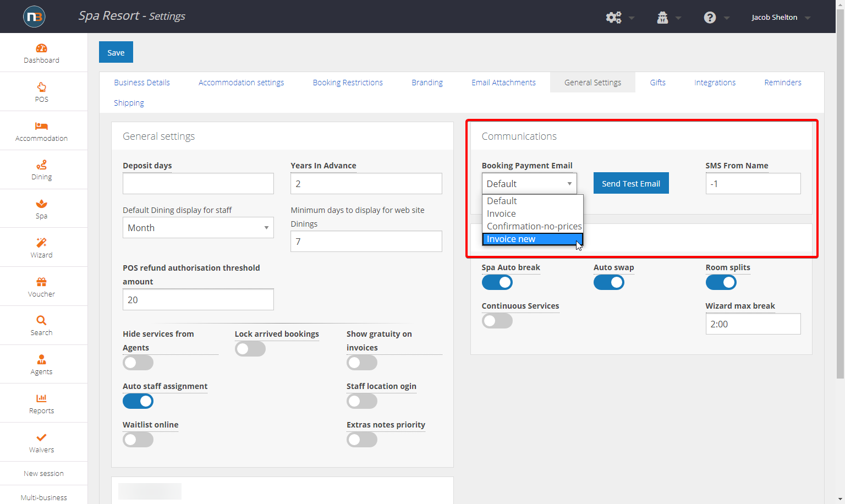Switch to Booking Restrictions tab
The image size is (845, 504).
[348, 83]
